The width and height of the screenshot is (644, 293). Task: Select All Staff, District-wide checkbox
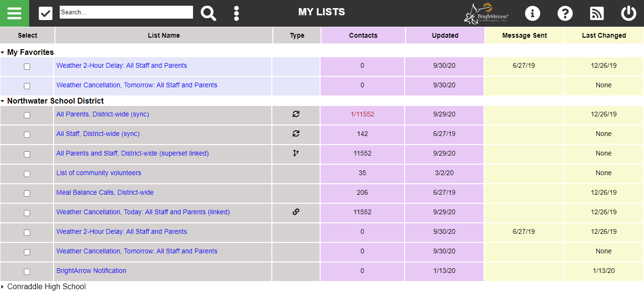[27, 135]
